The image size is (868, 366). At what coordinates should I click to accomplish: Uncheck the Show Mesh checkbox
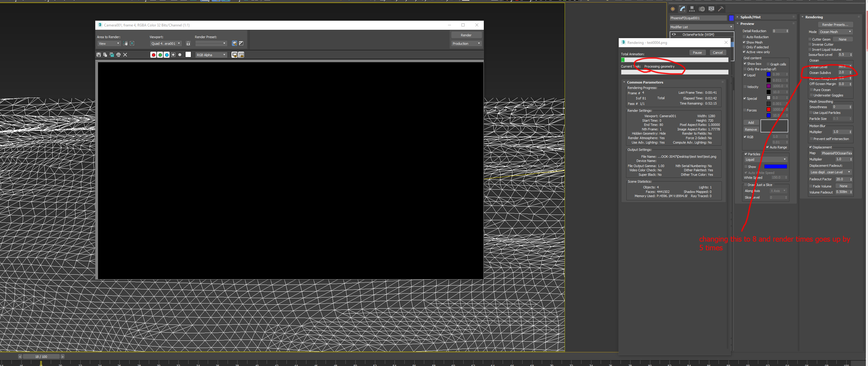point(744,42)
